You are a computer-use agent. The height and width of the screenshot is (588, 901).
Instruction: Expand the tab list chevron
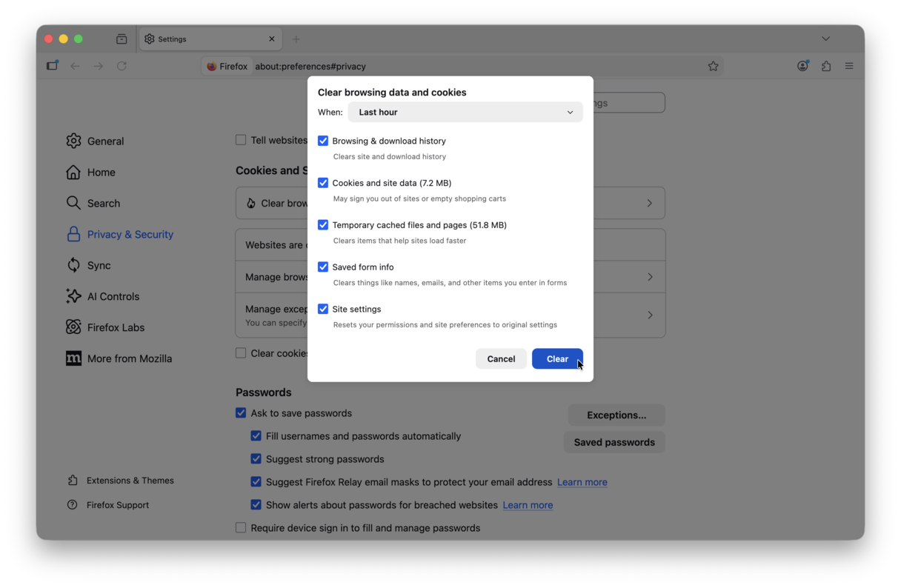tap(825, 39)
